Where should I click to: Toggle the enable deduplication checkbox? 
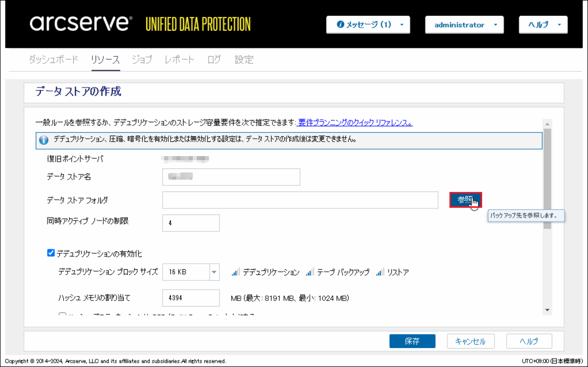pyautogui.click(x=51, y=253)
